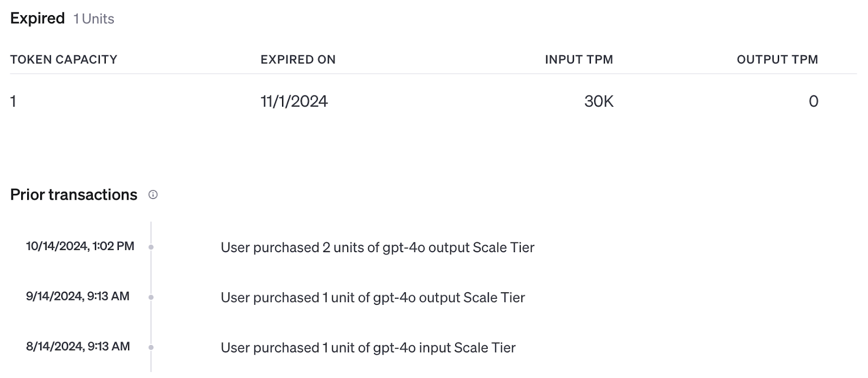This screenshot has width=868, height=378.
Task: Select the Expired On column header
Action: (298, 60)
